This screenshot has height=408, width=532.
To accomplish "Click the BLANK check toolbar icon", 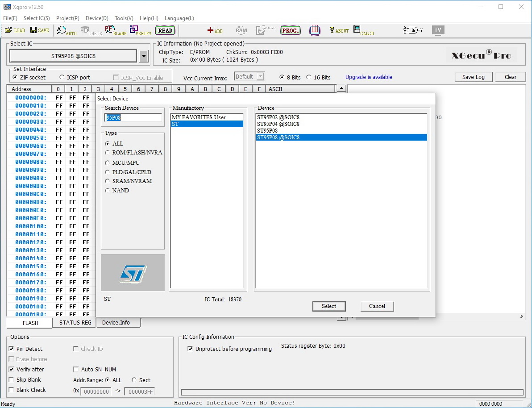I will pos(116,31).
